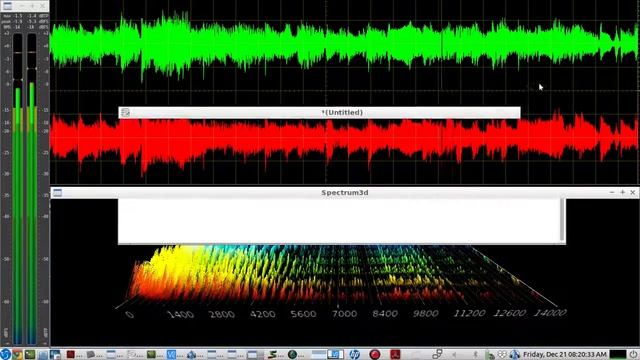The width and height of the screenshot is (640, 360).
Task: Click the 8400 frequency axis label
Action: pyautogui.click(x=385, y=313)
